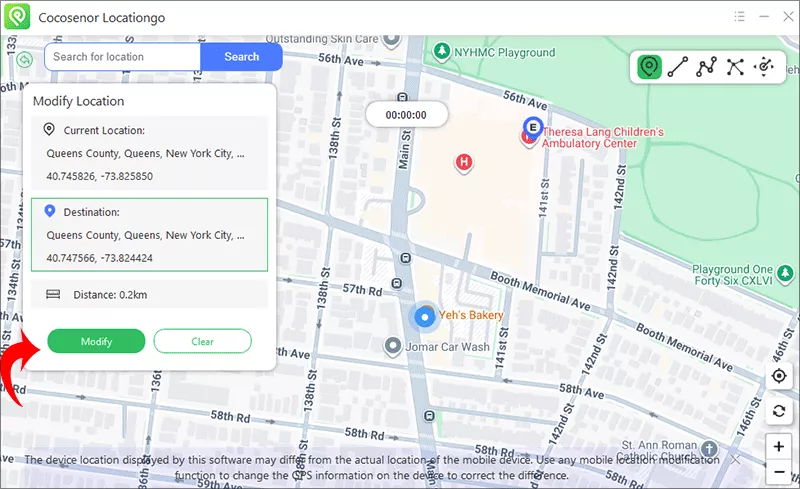Click the locate current position button
The image size is (800, 489).
[779, 376]
